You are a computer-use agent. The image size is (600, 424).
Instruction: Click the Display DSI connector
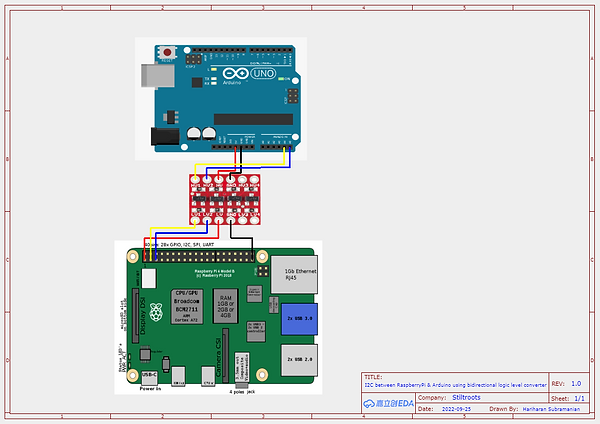coord(136,316)
